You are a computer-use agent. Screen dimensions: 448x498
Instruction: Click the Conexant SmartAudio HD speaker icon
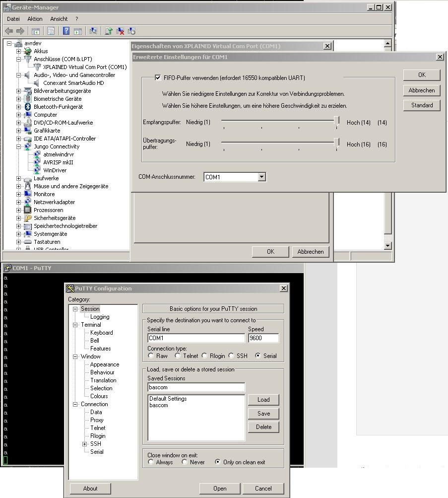coord(37,83)
